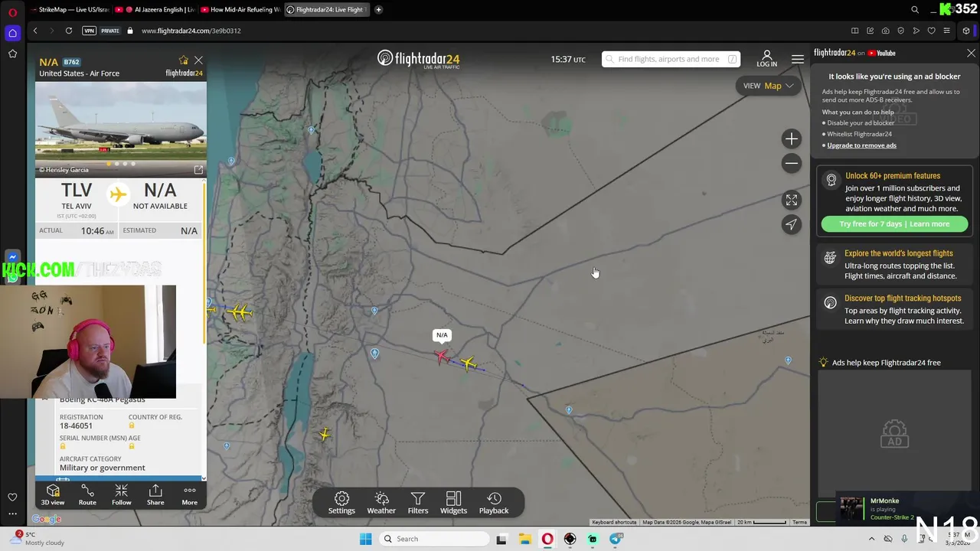Open the 3D view of the aircraft

point(53,494)
